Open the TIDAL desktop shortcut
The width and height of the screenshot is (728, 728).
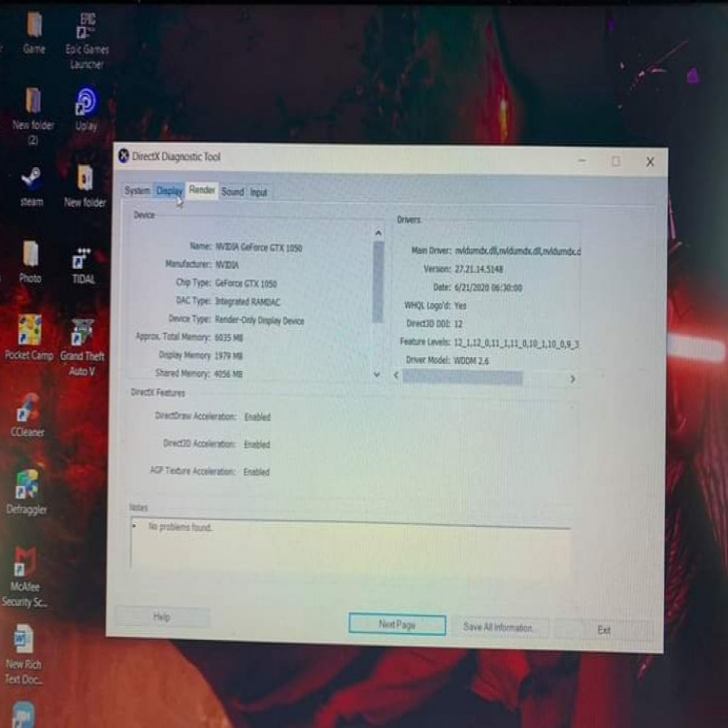83,259
